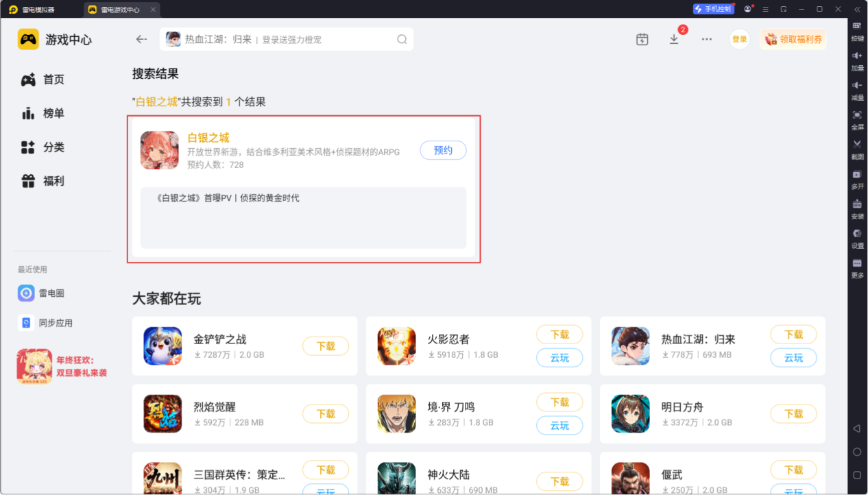Download 火影忍者
This screenshot has height=495, width=868.
559,335
